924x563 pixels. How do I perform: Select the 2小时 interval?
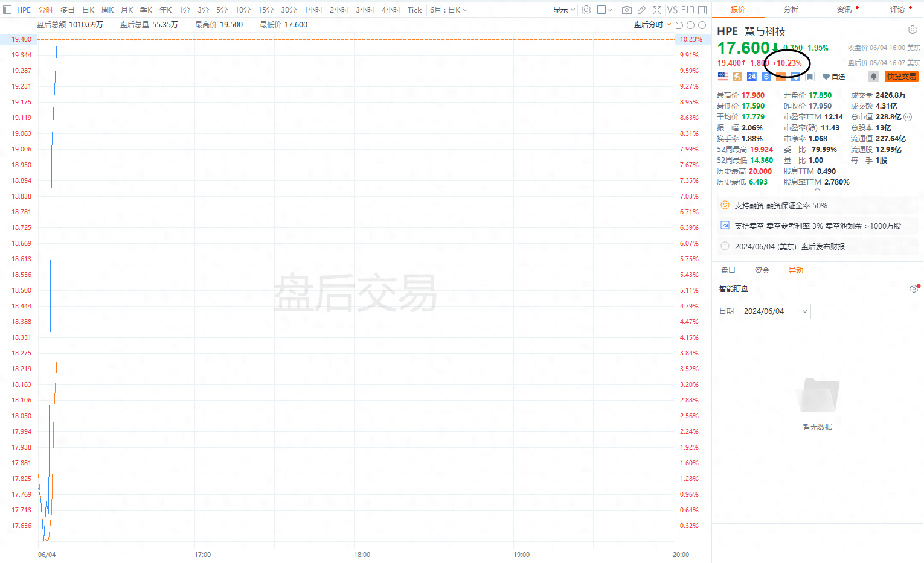click(339, 10)
